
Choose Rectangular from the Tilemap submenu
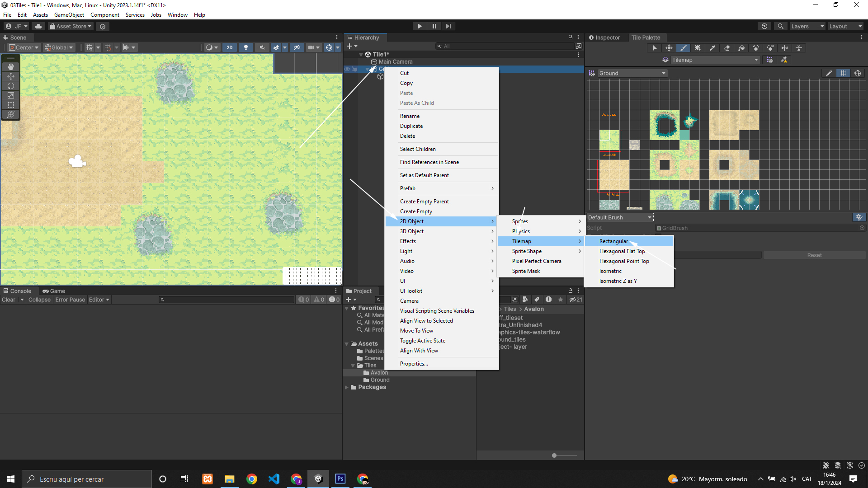[x=613, y=241]
